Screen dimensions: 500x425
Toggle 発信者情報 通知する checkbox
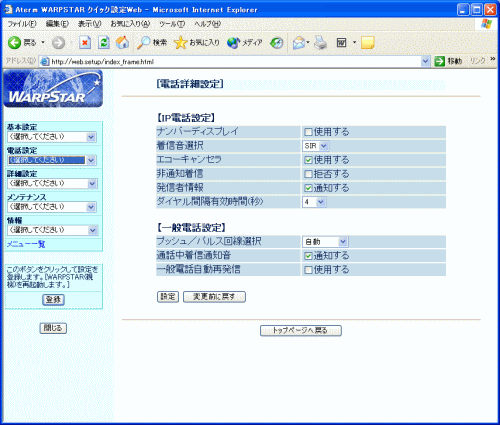click(x=308, y=188)
